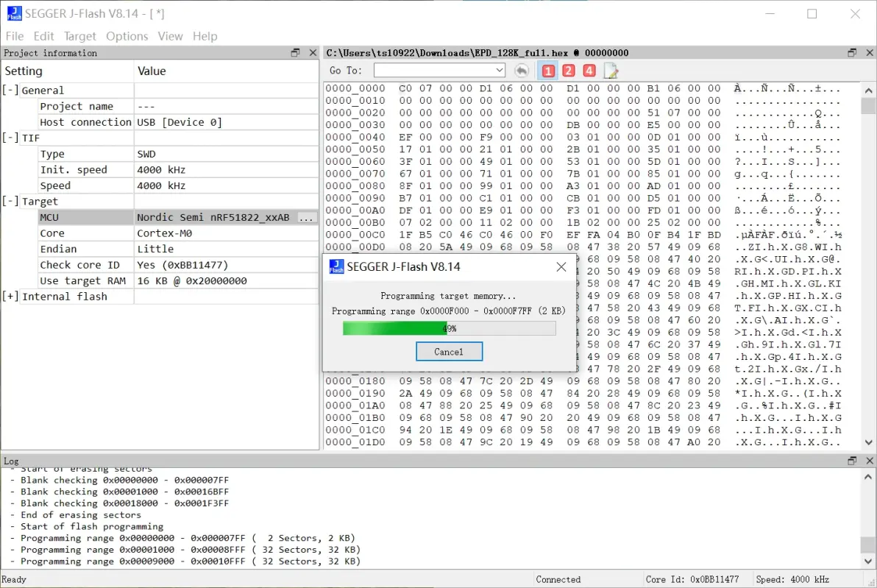Screen dimensions: 877x588
Task: Click Core Id 0x0BB11477 in status bar
Action: pos(692,580)
